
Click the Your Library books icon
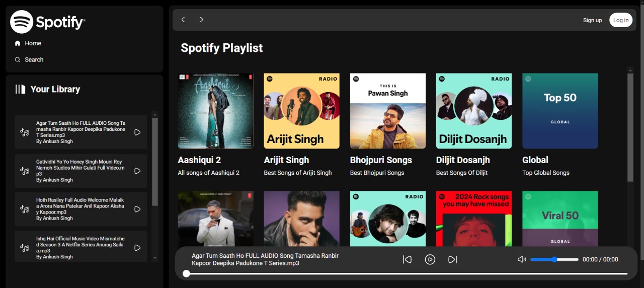tap(20, 89)
